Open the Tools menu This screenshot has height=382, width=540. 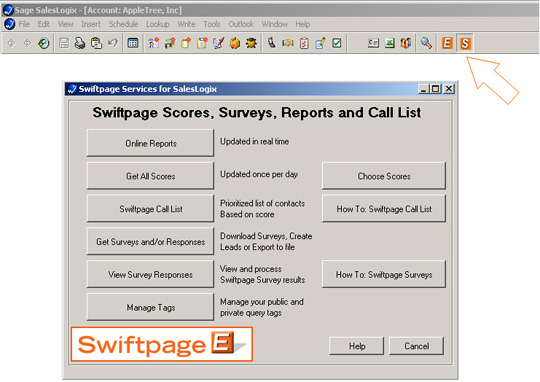pyautogui.click(x=212, y=24)
